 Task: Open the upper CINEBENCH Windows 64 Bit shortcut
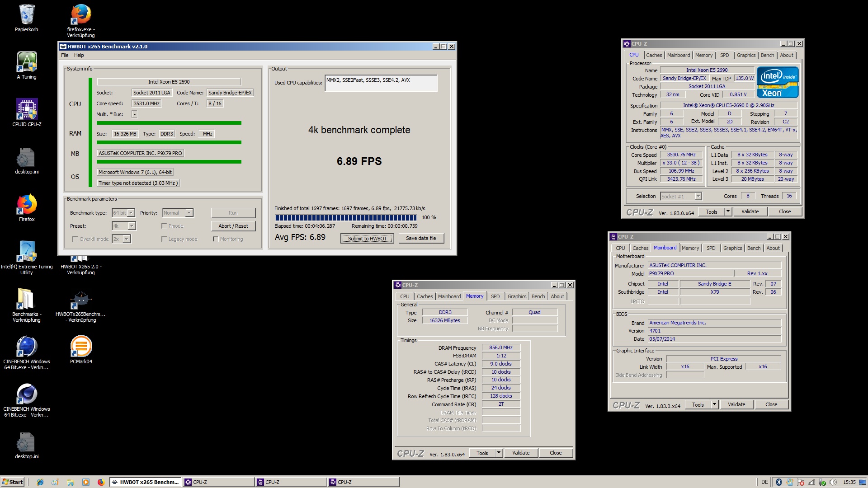(27, 352)
